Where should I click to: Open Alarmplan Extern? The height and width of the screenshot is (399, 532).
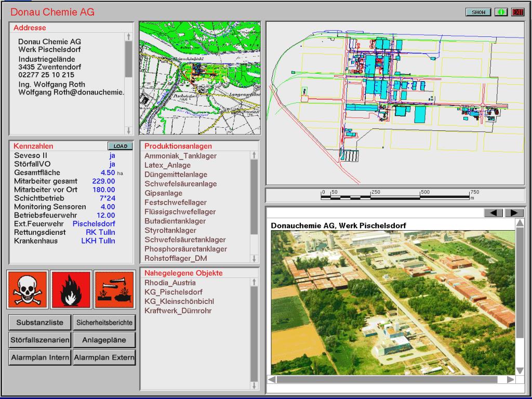point(104,357)
